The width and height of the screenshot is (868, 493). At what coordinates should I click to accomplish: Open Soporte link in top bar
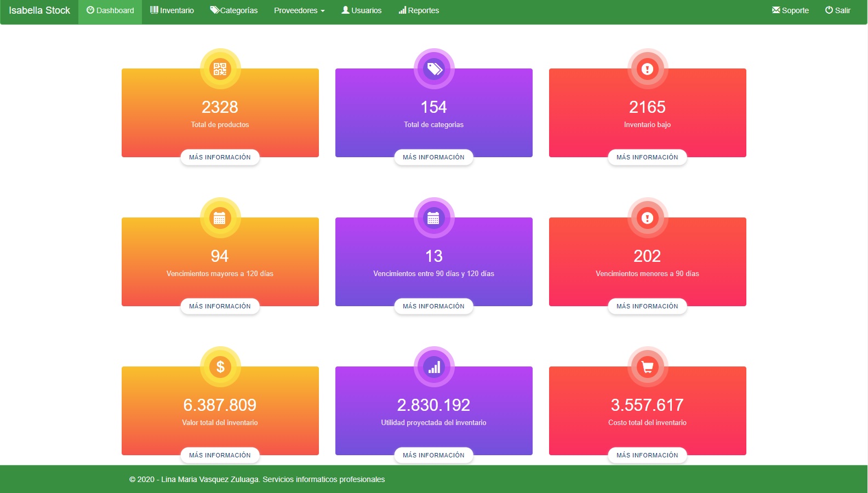[x=790, y=10]
